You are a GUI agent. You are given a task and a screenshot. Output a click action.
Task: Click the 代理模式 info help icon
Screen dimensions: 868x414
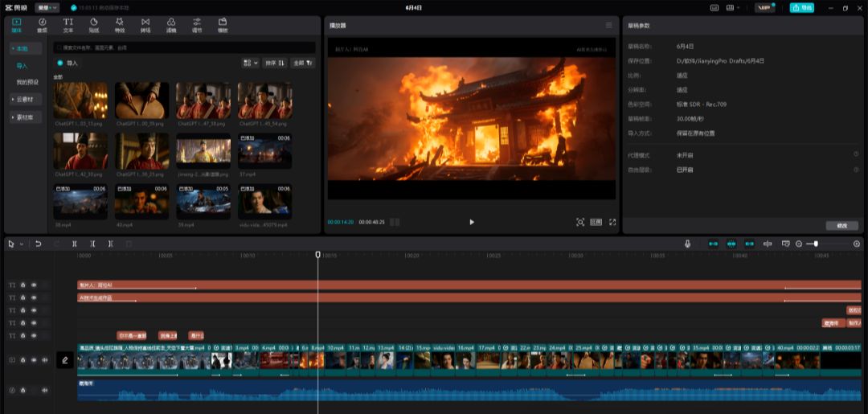[856, 154]
